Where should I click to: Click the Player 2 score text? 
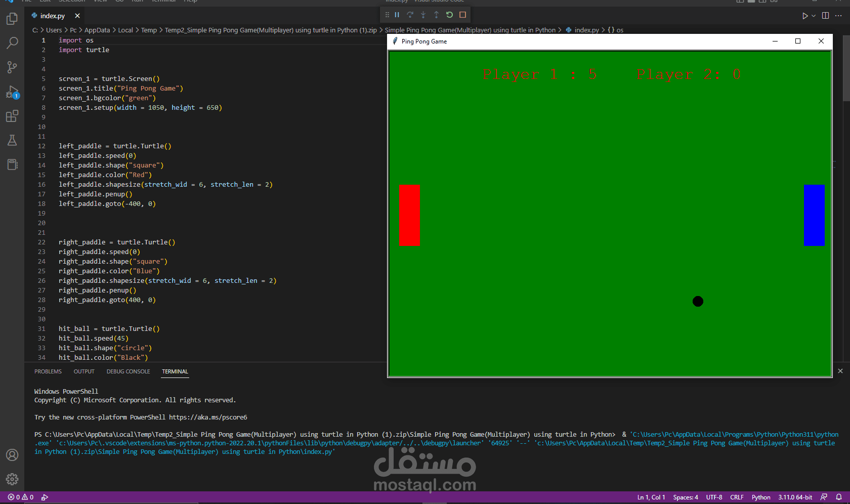point(689,74)
